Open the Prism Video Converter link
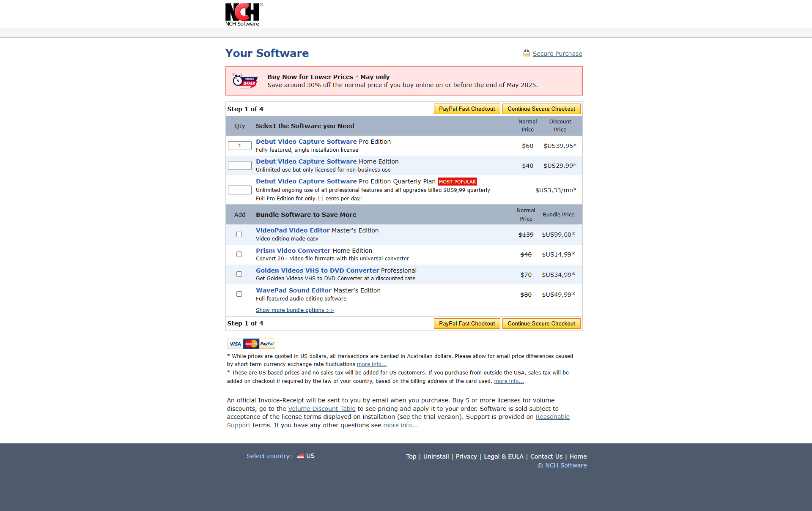 pyautogui.click(x=293, y=251)
